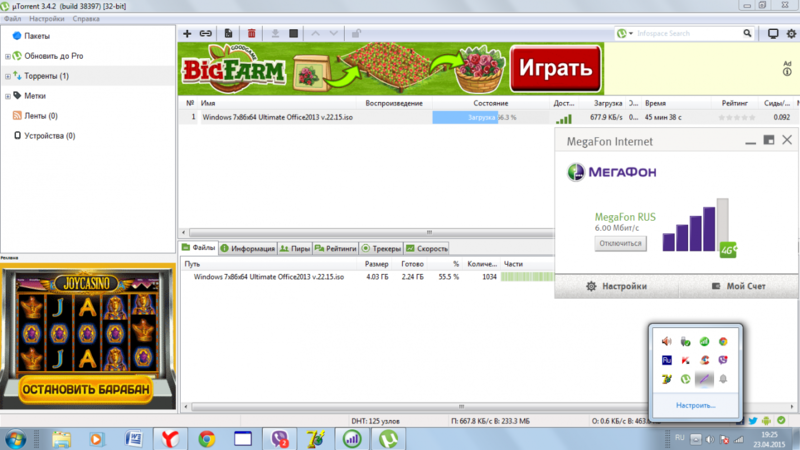Remove torrent with the red trash icon
Viewport: 800px width, 450px height.
click(x=252, y=34)
